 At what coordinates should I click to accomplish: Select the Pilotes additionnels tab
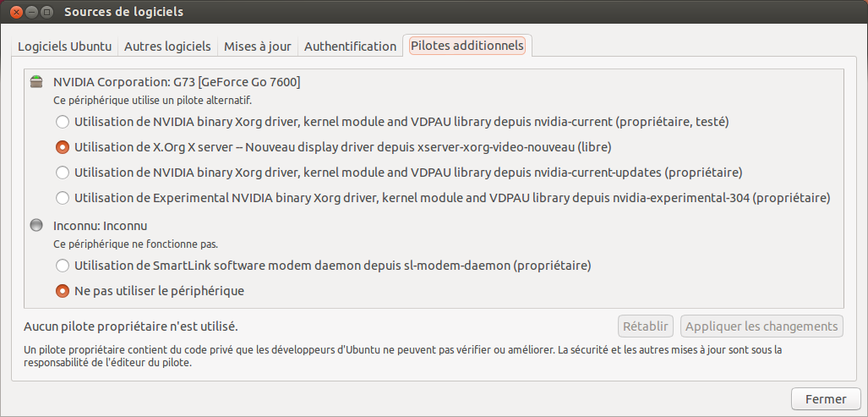[x=467, y=46]
